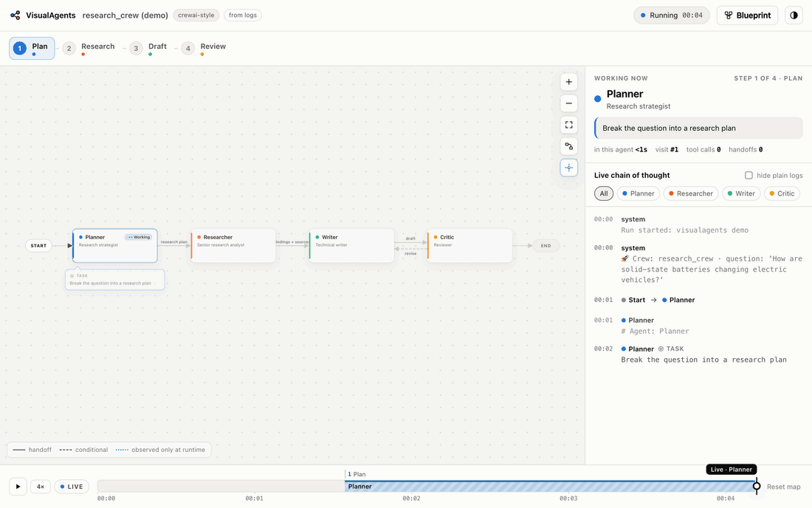Click the VisualAgents logo icon
This screenshot has height=508, width=812.
point(16,16)
